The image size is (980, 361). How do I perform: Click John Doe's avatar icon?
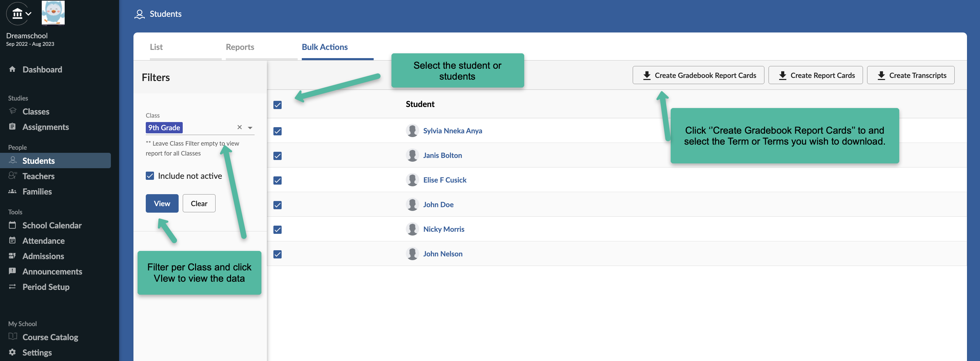(412, 204)
